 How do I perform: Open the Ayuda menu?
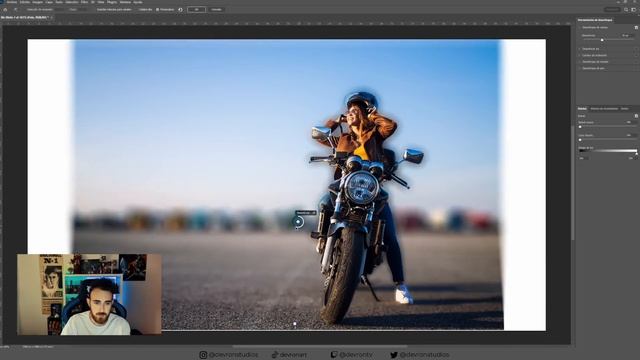coord(138,2)
